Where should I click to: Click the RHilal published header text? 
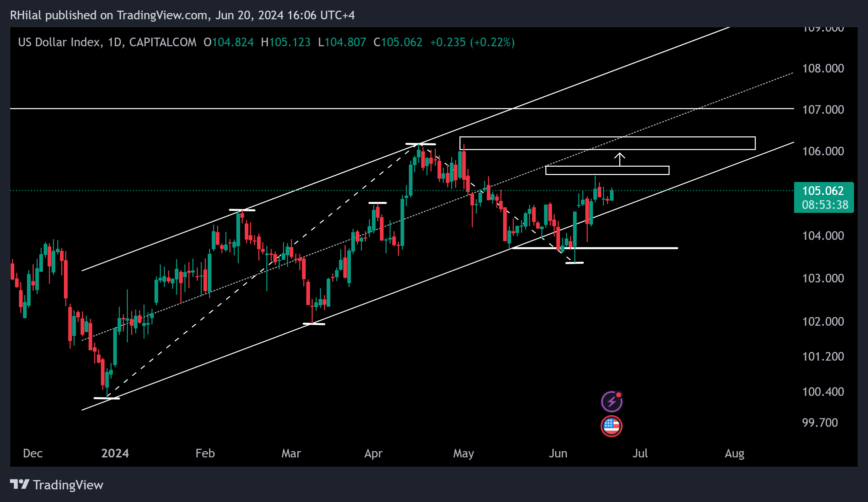point(182,16)
